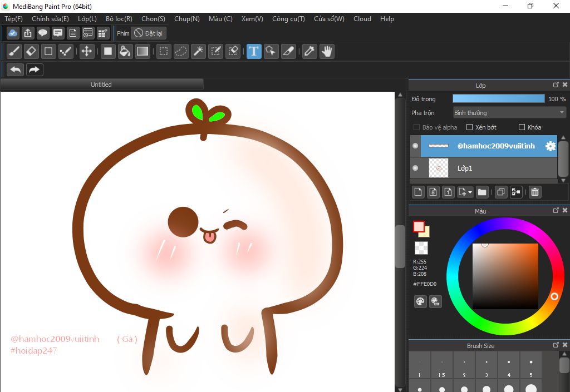Hide the @hamhoc2009vuiitinh layer
The width and height of the screenshot is (570, 392).
(415, 146)
